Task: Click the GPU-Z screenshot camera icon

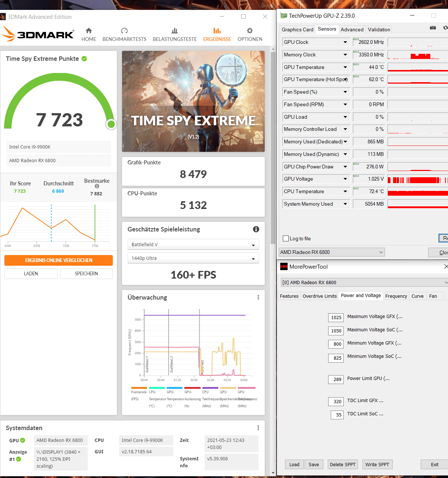Action: [x=433, y=28]
